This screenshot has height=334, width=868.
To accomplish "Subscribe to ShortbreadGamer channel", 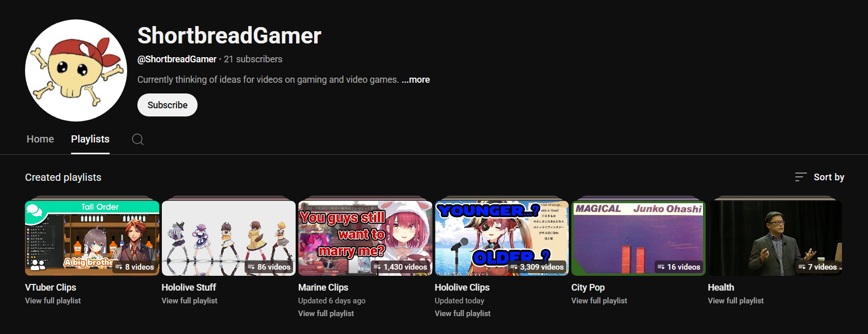I will pos(167,105).
